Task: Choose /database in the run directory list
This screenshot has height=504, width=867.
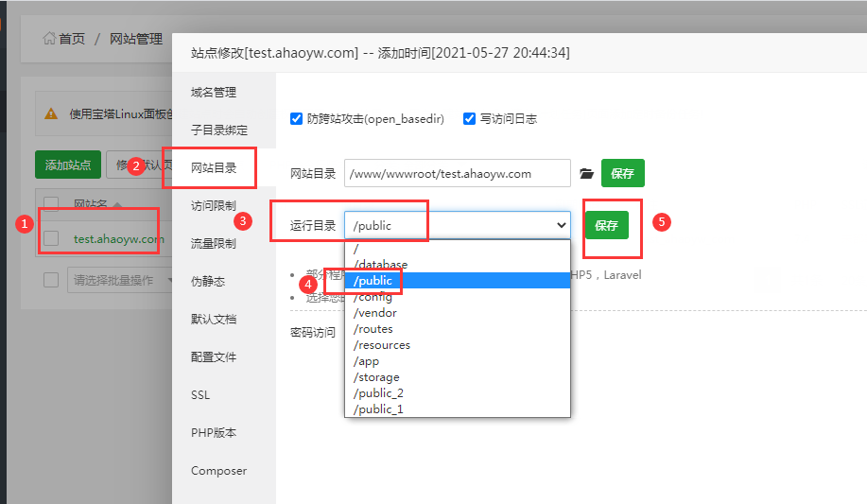Action: tap(380, 265)
